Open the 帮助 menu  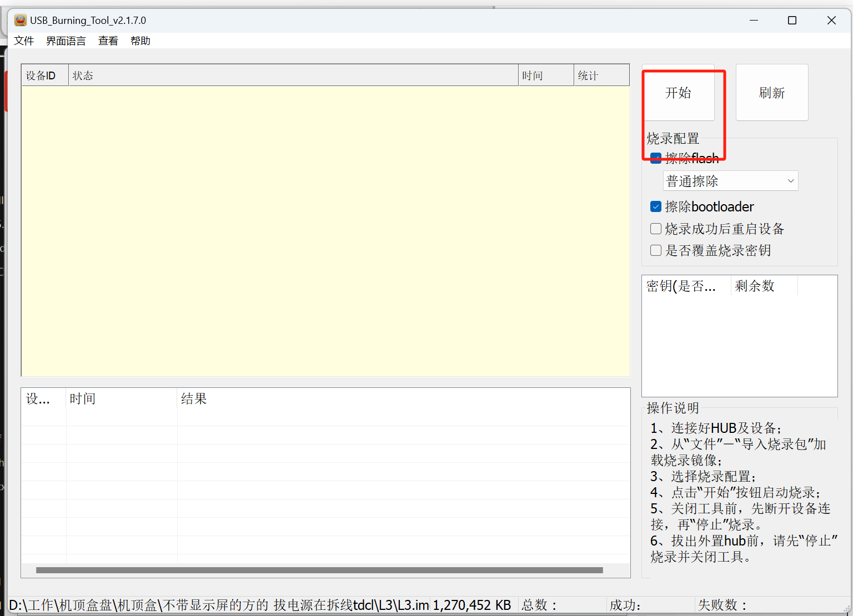pyautogui.click(x=140, y=41)
